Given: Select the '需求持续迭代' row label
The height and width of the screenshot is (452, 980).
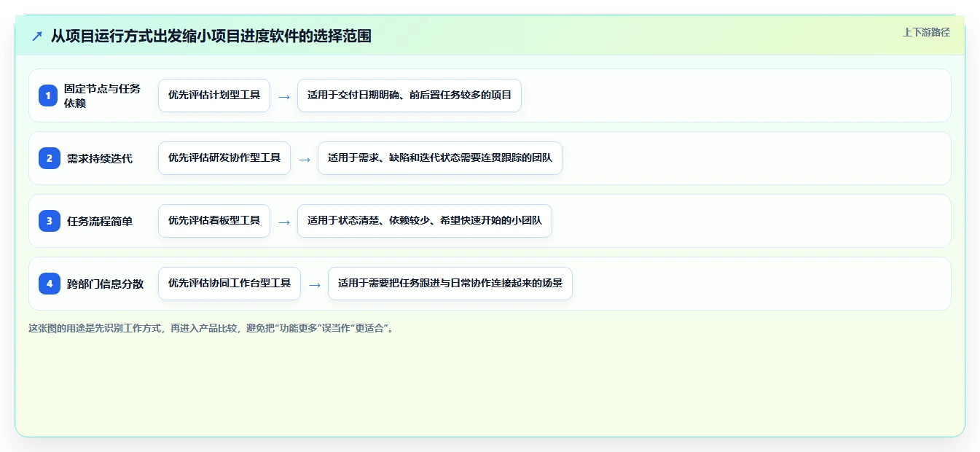Looking at the screenshot, I should click(x=100, y=158).
